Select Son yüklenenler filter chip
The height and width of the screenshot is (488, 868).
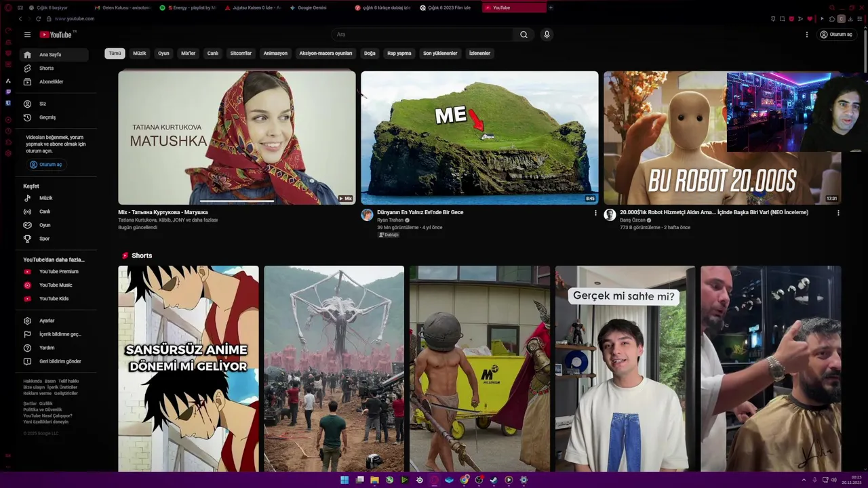(440, 53)
